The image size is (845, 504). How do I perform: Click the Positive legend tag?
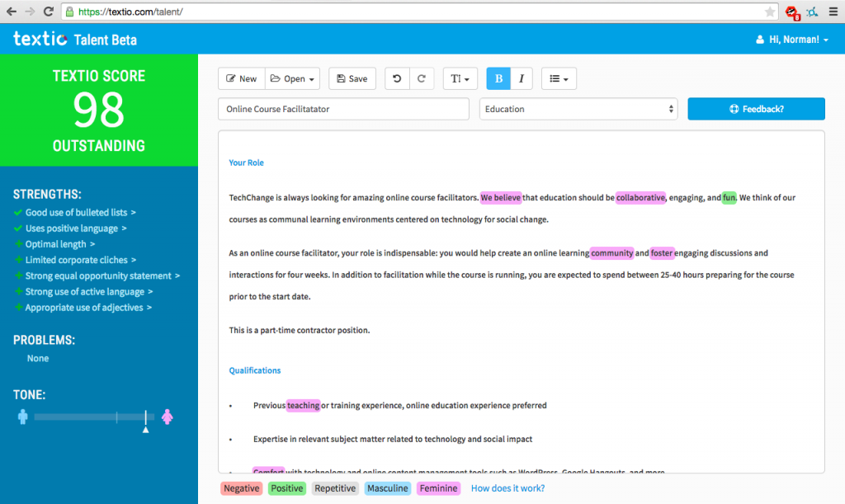(286, 488)
